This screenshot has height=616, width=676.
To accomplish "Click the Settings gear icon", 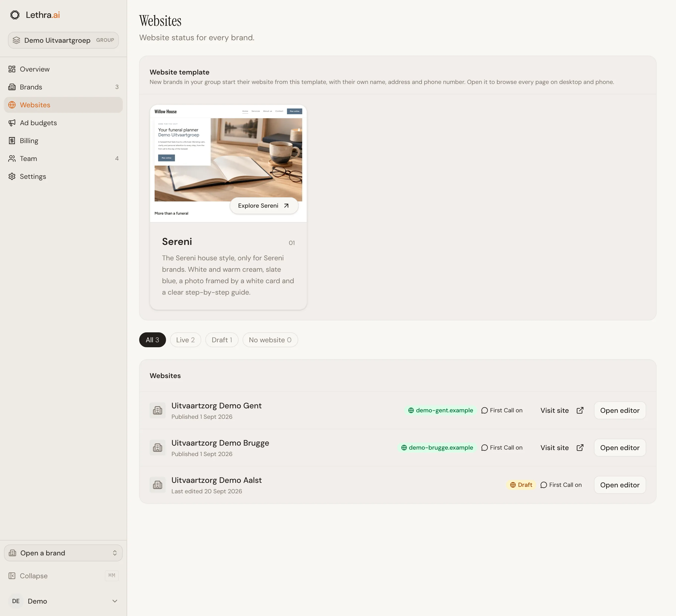I will pos(12,176).
